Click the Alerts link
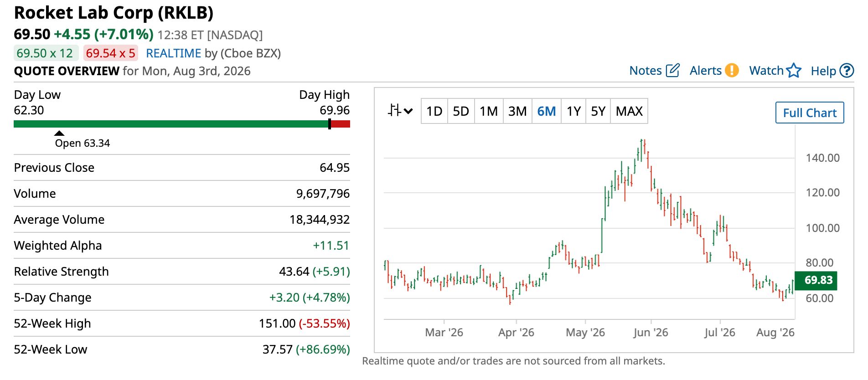Viewport: 868px width, 380px height. (x=706, y=71)
